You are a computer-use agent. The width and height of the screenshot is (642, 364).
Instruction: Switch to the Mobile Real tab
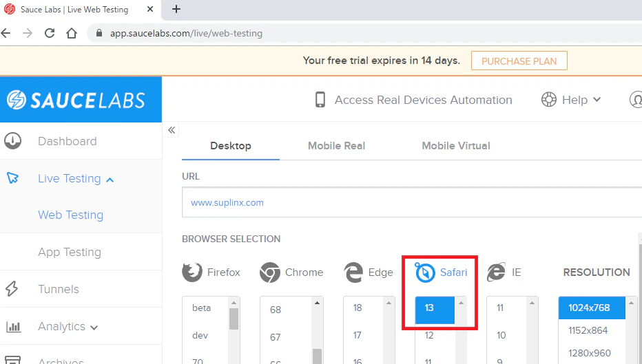click(336, 146)
